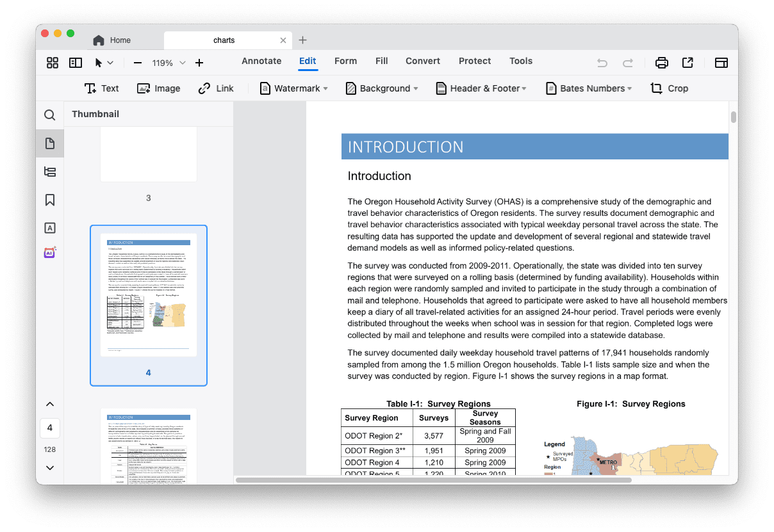The image size is (774, 532).
Task: Print the charts document
Action: [661, 61]
